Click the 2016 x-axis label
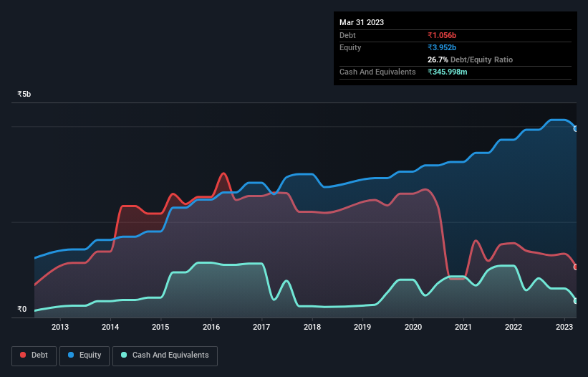588x377 pixels. point(211,327)
